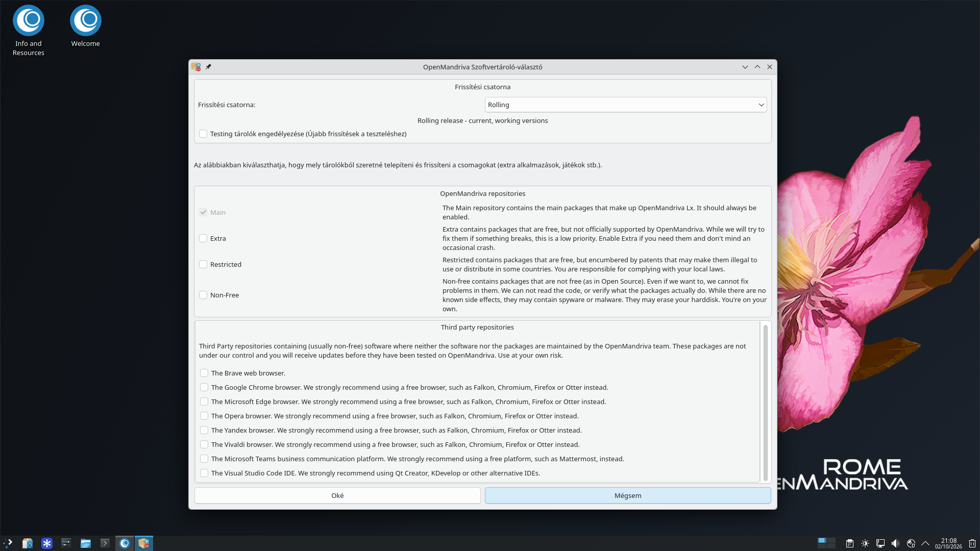Enable the Testing tárolók checkbox
Screen dimensions: 980x551
click(203, 134)
